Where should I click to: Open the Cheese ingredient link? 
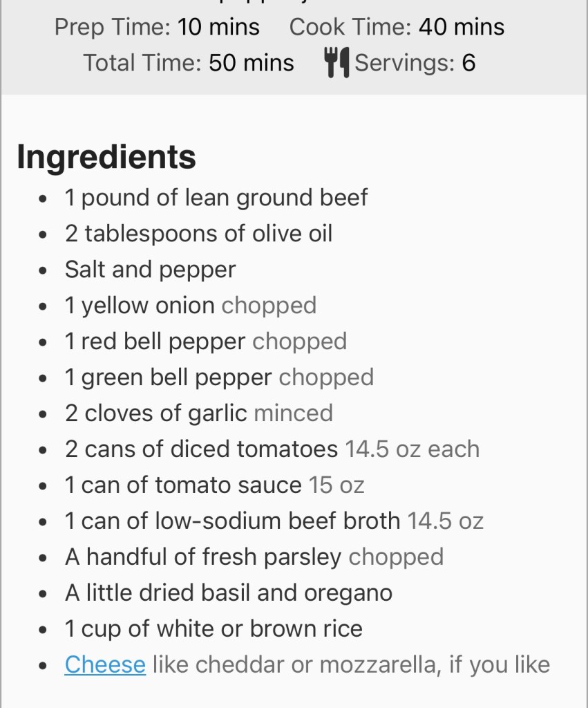(105, 665)
